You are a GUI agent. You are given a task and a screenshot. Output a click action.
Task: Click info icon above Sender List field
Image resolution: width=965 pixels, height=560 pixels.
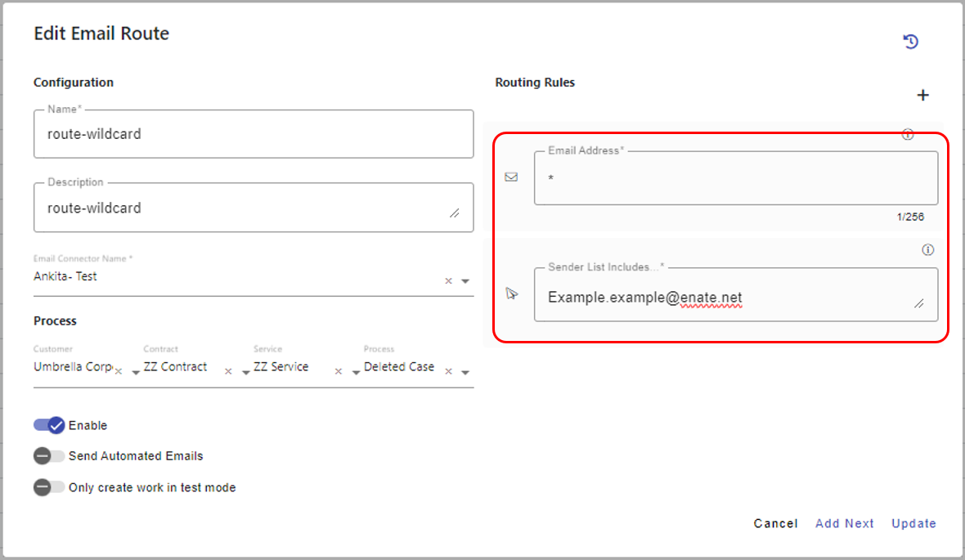pos(927,250)
